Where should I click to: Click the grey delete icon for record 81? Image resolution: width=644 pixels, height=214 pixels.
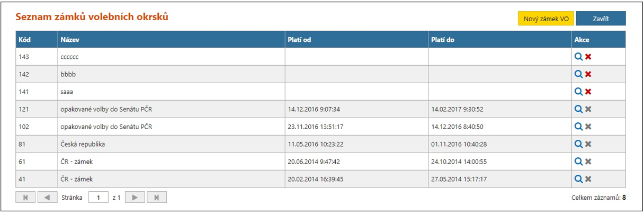[x=588, y=144]
